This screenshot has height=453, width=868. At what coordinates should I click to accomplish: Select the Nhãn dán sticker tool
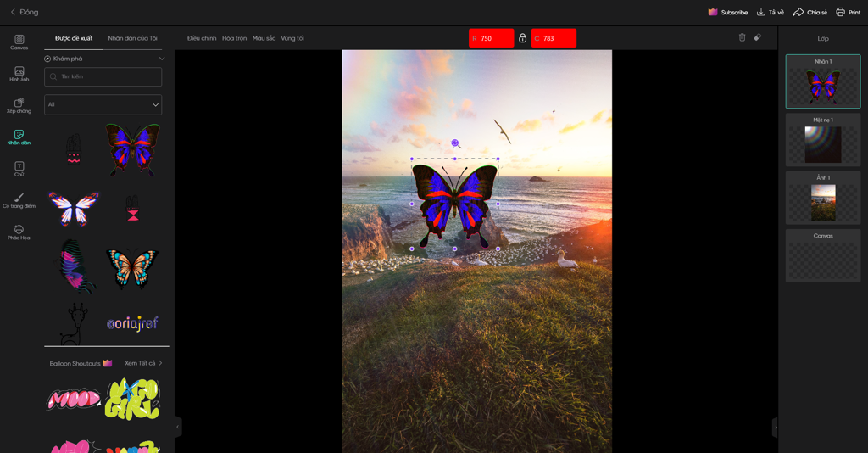pos(19,137)
